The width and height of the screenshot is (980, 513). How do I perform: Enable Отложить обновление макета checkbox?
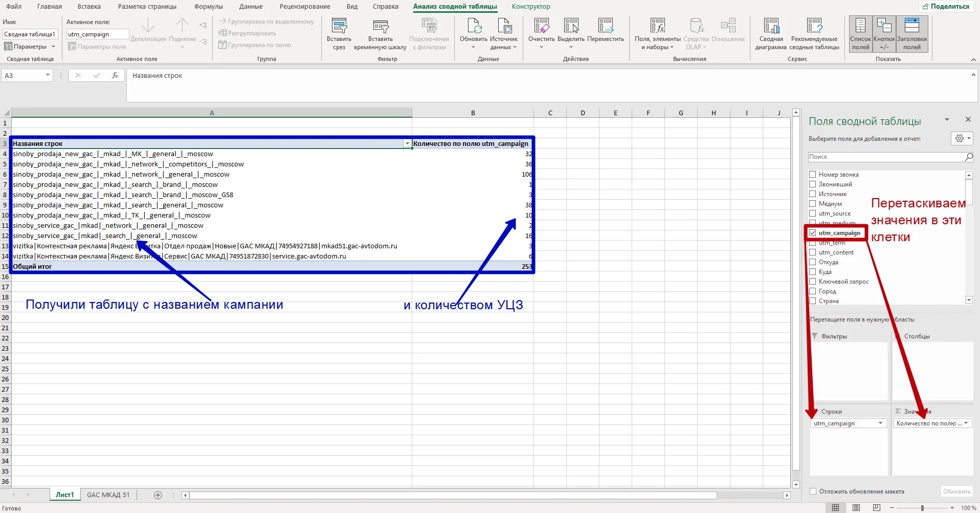[x=813, y=491]
